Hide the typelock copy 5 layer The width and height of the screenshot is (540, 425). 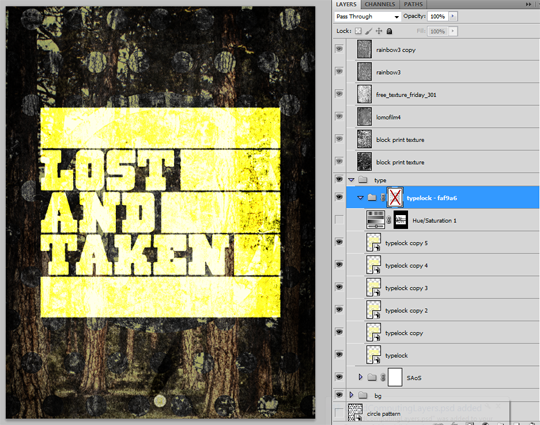coord(339,242)
